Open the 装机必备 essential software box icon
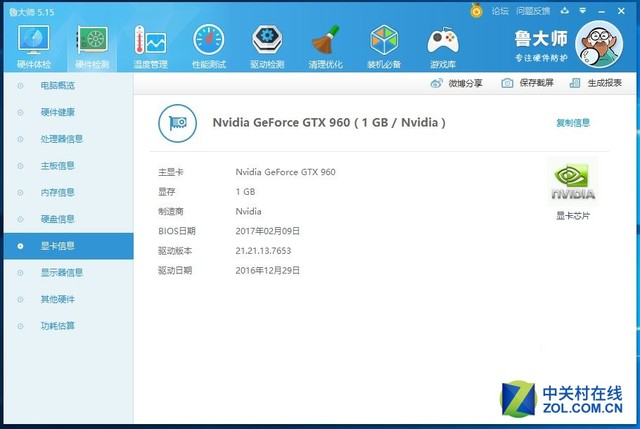Image resolution: width=640 pixels, height=429 pixels. (x=384, y=42)
